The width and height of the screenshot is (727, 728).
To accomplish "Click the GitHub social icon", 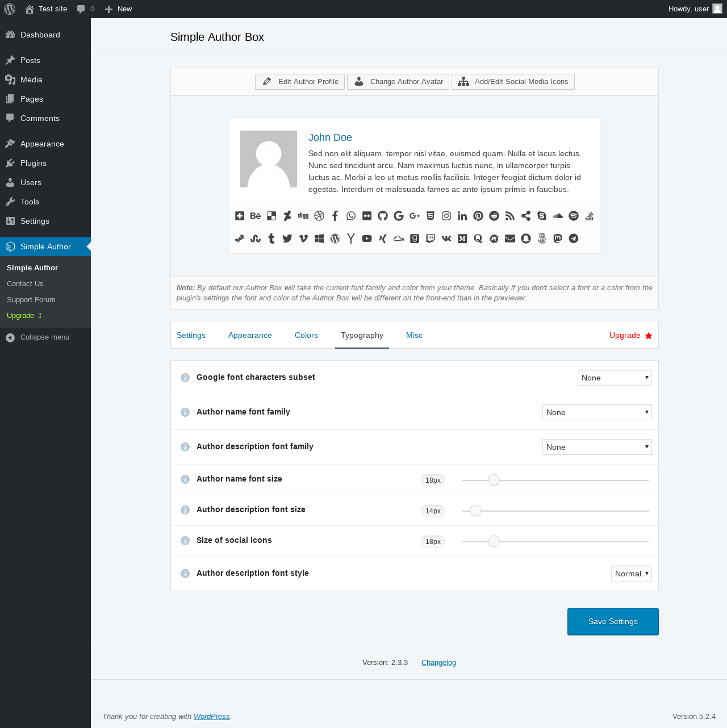I will [x=383, y=216].
